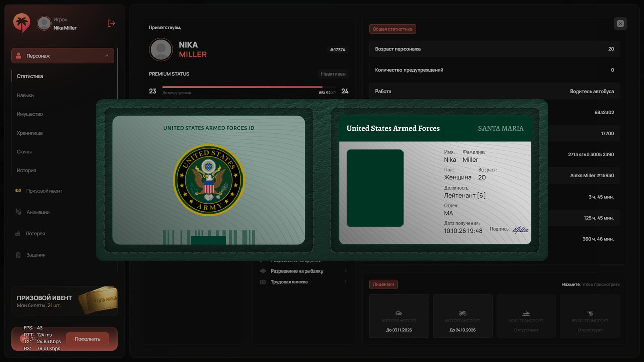
Task: Click the Призовой ивент ticket icon
Action: 18,191
